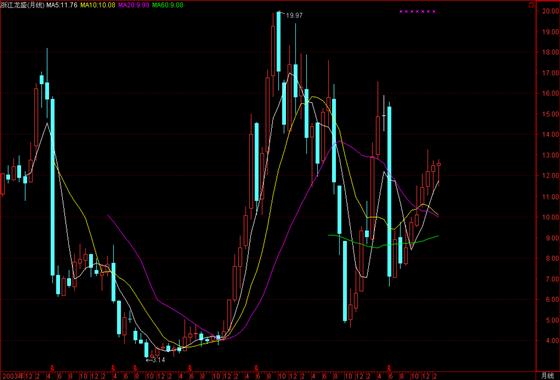560x380 pixels.
Task: Click the far-right red marker on the bottom axis
Action: click(x=389, y=367)
